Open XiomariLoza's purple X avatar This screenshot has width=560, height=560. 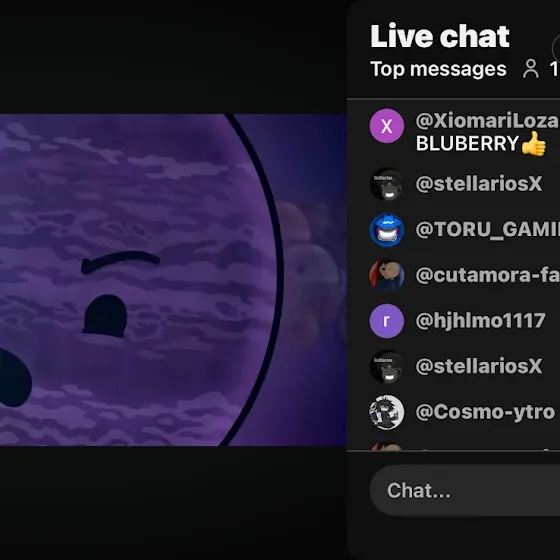386,126
